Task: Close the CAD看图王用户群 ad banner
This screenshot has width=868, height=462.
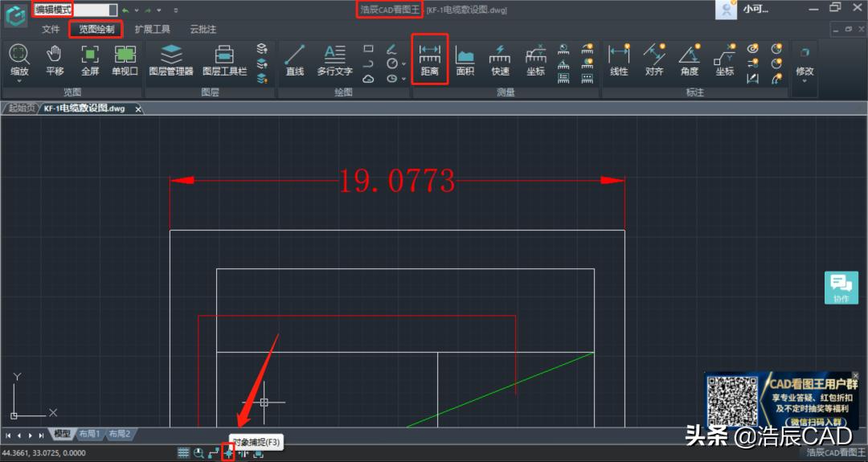Action: click(x=855, y=375)
